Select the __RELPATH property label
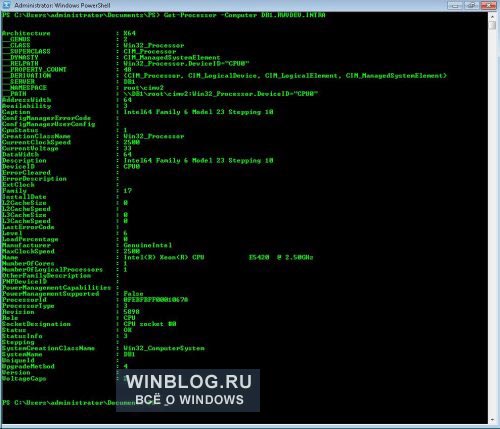The height and width of the screenshot is (429, 500). pyautogui.click(x=20, y=63)
